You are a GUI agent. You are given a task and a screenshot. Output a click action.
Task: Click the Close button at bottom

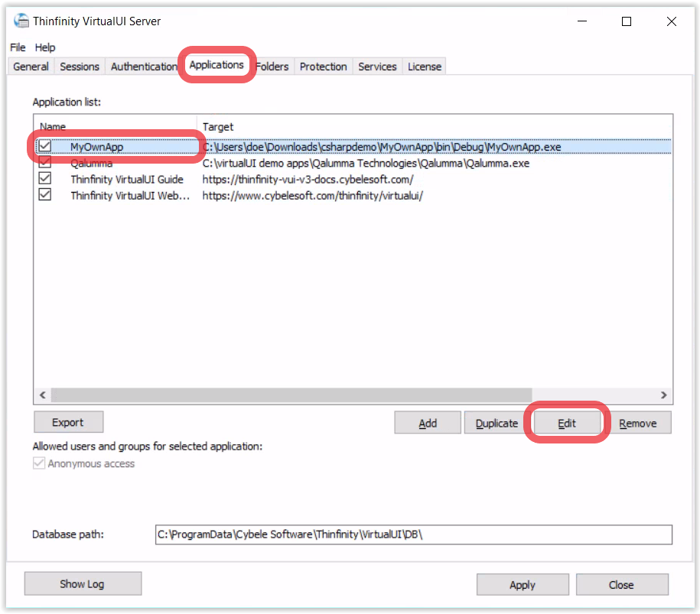point(622,584)
